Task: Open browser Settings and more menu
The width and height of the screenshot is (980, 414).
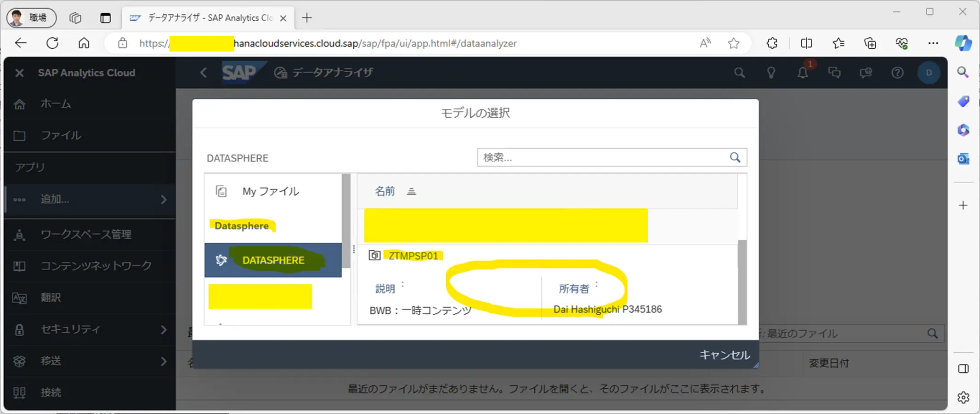Action: coord(933,43)
